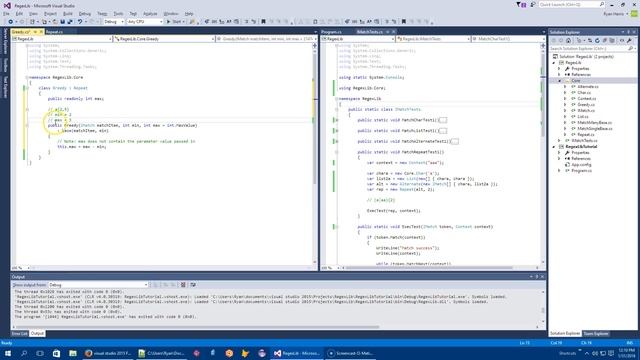Select MatchManyBase.cs in Solution Explorer
The image size is (640, 360).
[594, 123]
